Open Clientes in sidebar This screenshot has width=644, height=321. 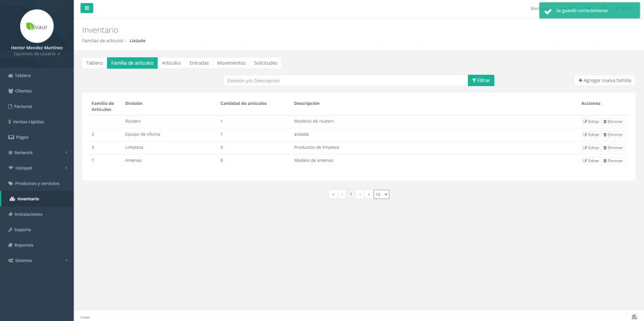(x=37, y=90)
